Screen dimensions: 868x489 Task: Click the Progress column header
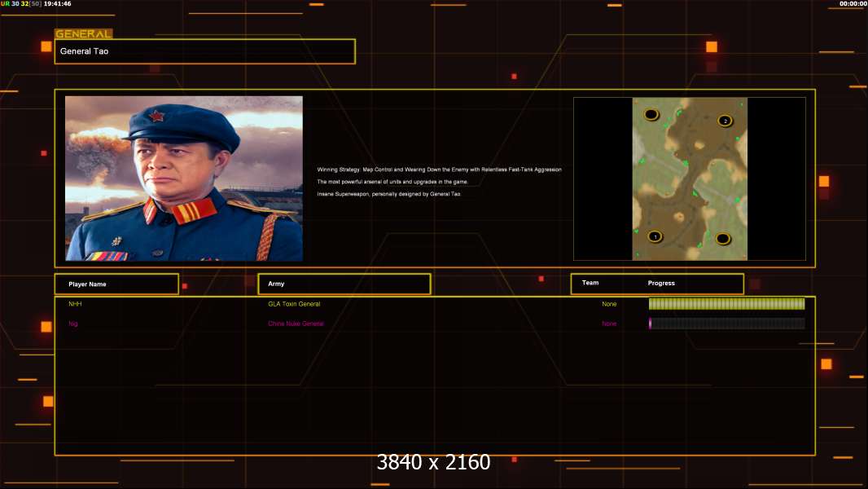(661, 283)
